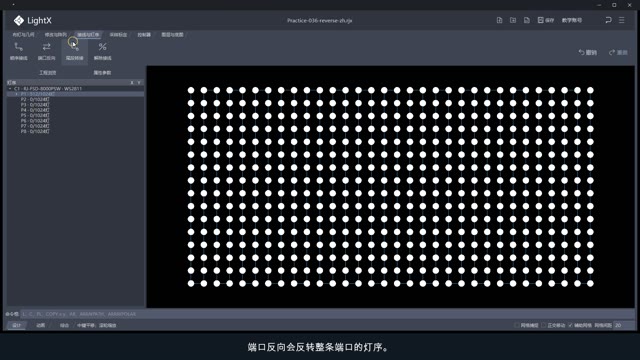Select port P5 0/1024 row
The height and width of the screenshot is (360, 640).
point(35,115)
